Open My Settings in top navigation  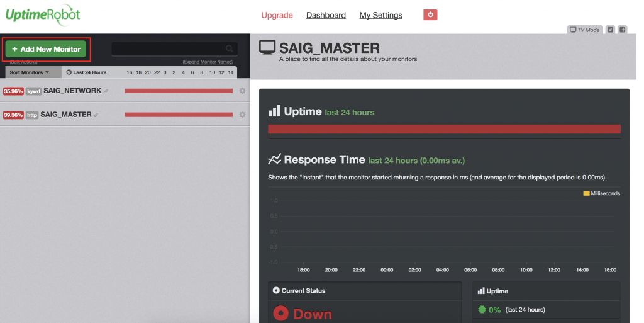coord(380,15)
